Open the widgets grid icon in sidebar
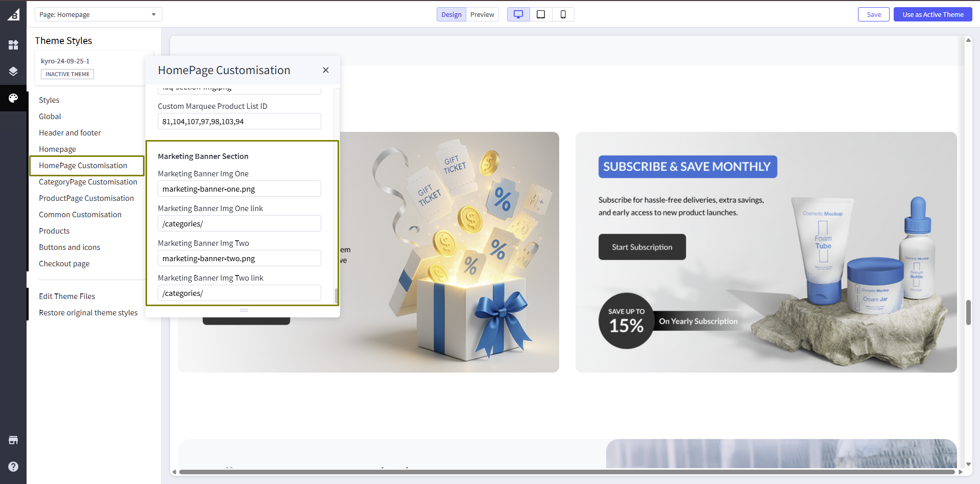Screen dimensions: 980x484 click(x=13, y=45)
